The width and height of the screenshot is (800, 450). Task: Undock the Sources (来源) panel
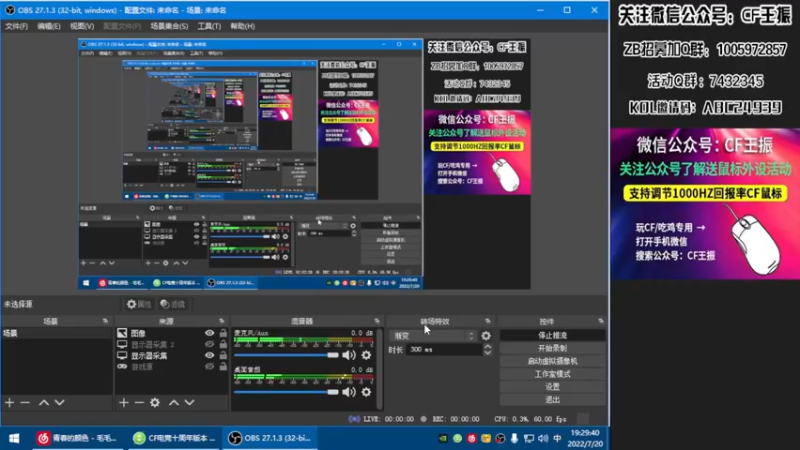(221, 321)
